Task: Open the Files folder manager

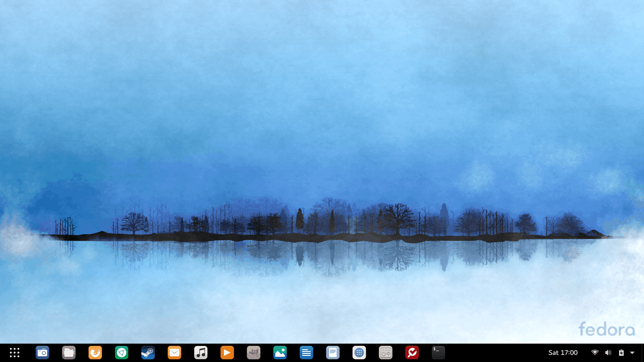Action: coord(69,353)
